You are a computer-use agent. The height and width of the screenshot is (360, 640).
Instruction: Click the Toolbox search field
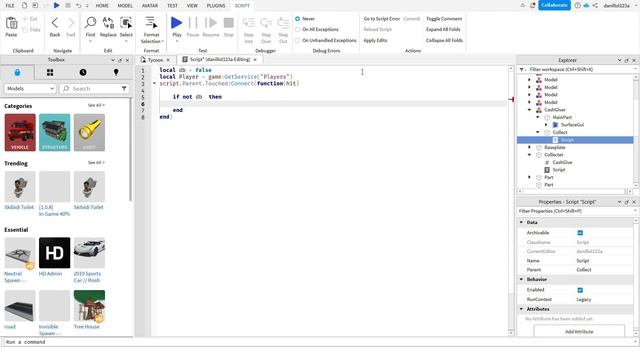tap(94, 89)
